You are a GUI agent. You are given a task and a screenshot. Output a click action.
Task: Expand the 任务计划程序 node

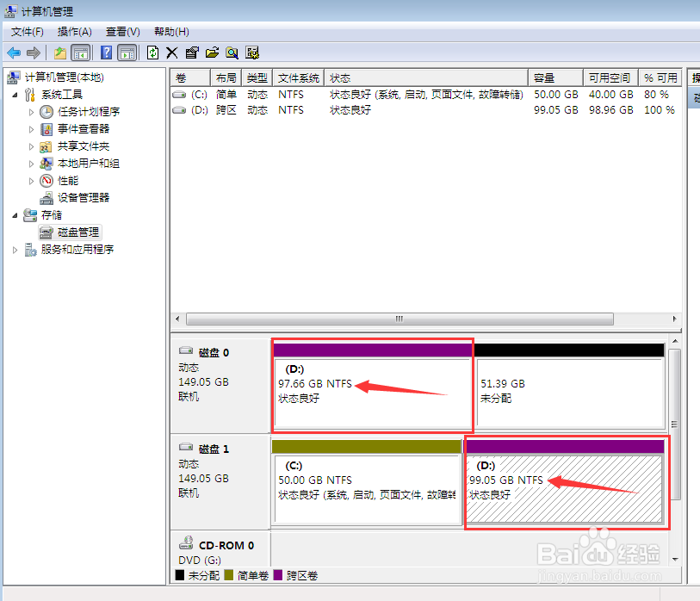click(x=31, y=112)
